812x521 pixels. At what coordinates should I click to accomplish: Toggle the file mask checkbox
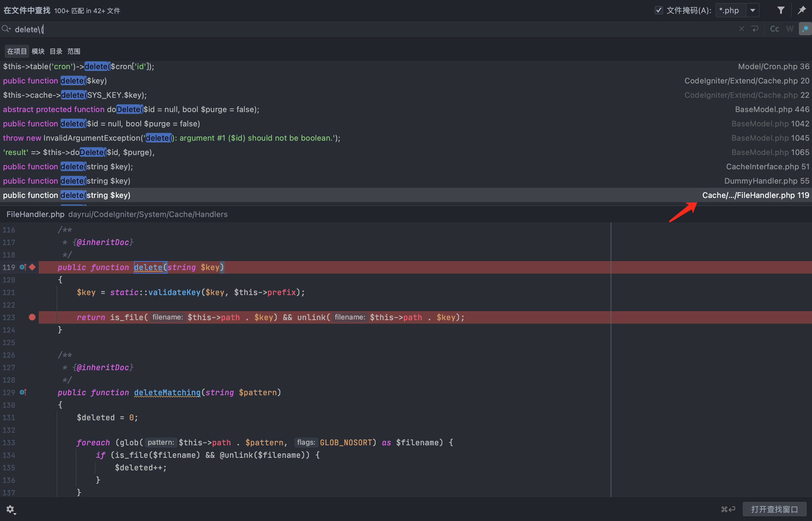pyautogui.click(x=659, y=10)
